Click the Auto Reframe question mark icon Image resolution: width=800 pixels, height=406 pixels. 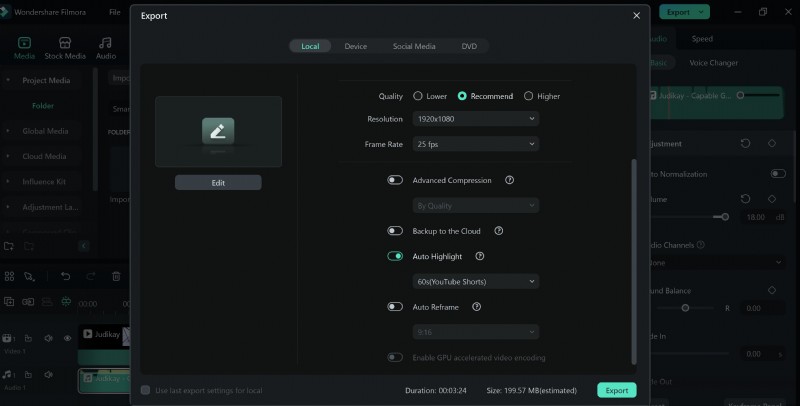(476, 307)
